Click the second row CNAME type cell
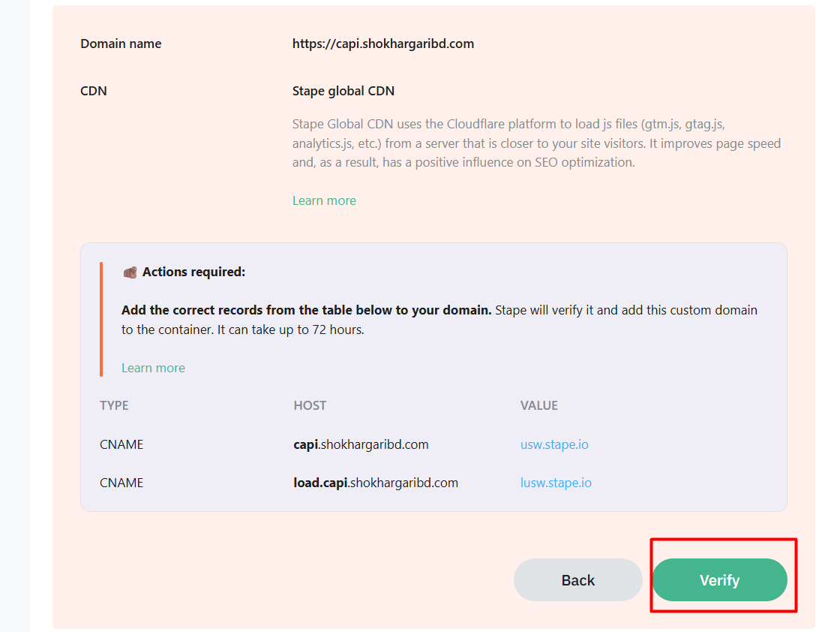Viewport: 840px width, 632px height. pyautogui.click(x=121, y=483)
